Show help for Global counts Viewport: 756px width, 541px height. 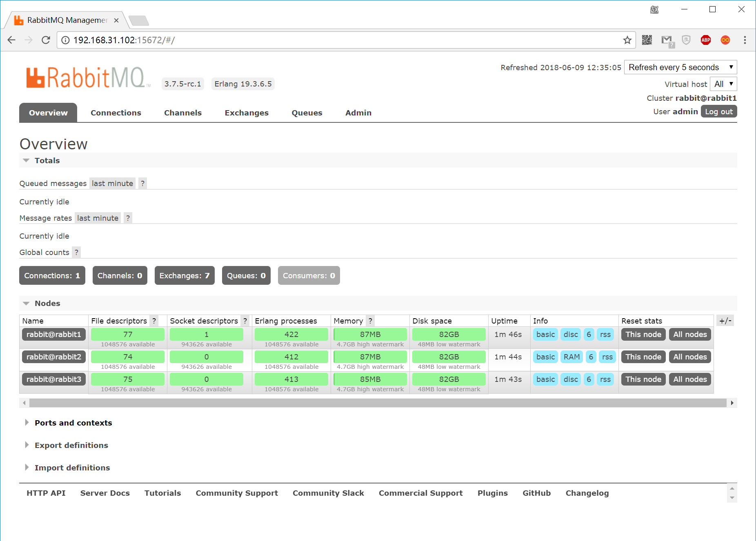coord(76,252)
